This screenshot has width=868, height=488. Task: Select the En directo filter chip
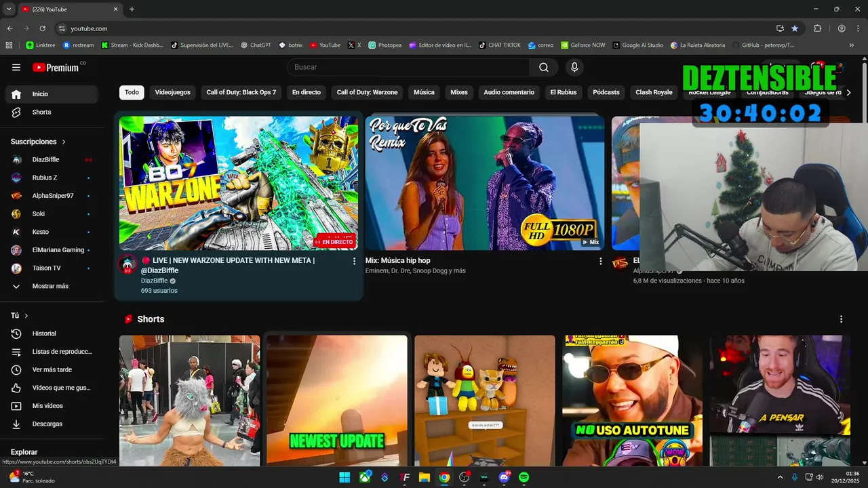(x=307, y=92)
